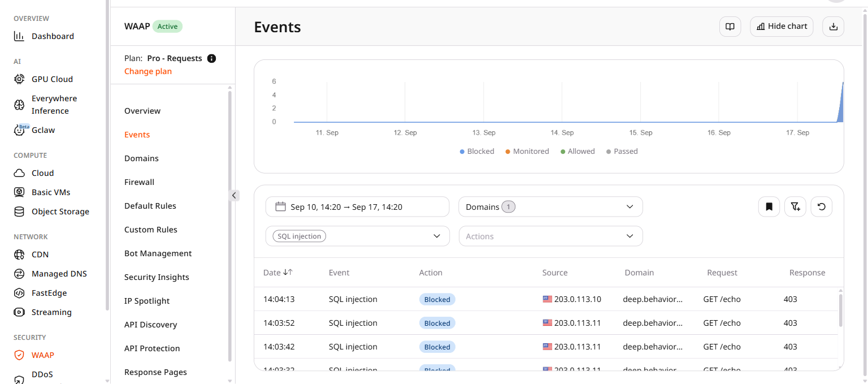
Task: Click the 14:04:13 event row timestamp
Action: click(x=279, y=299)
